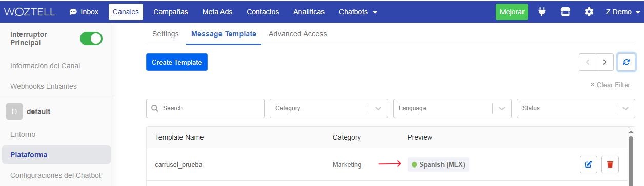Go to next page arrow
The image size is (644, 186).
[605, 62]
